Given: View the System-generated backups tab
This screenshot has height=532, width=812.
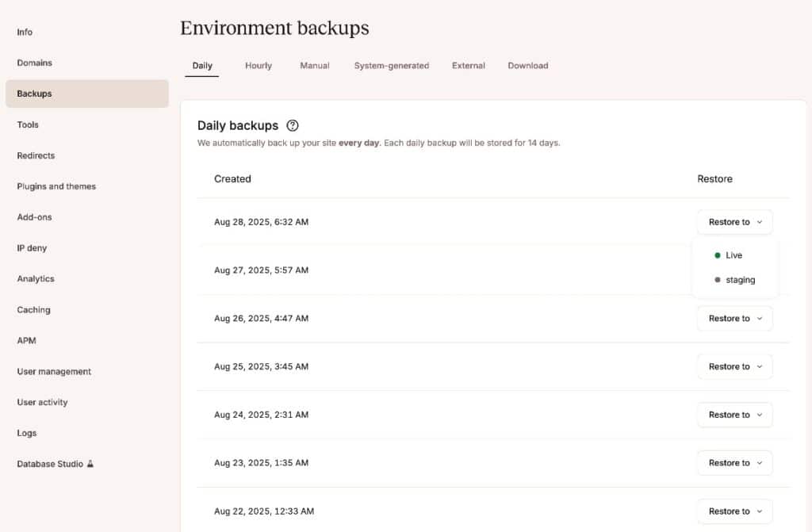Looking at the screenshot, I should (x=391, y=66).
